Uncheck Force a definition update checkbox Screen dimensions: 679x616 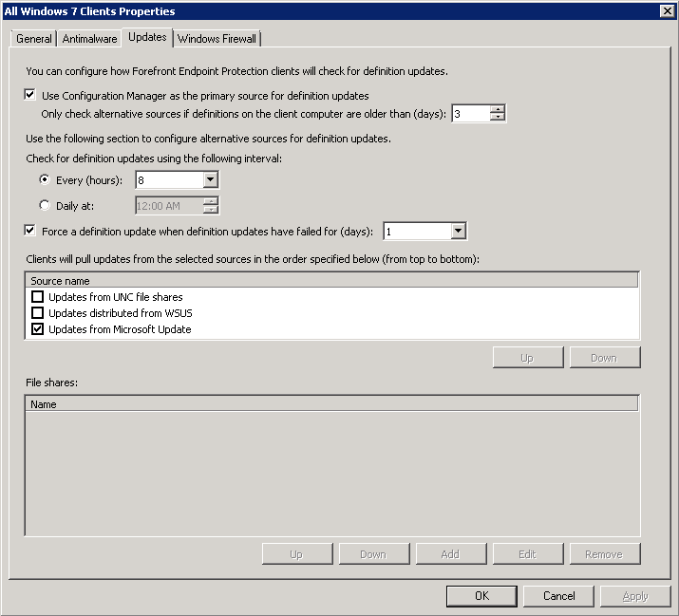click(x=30, y=231)
